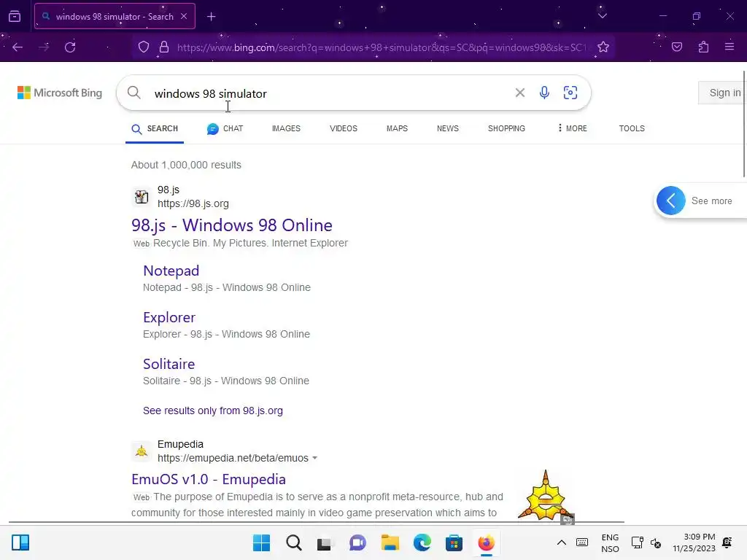Viewport: 747px width, 560px height.
Task: Open the https://98.js.org address link
Action: point(193,204)
